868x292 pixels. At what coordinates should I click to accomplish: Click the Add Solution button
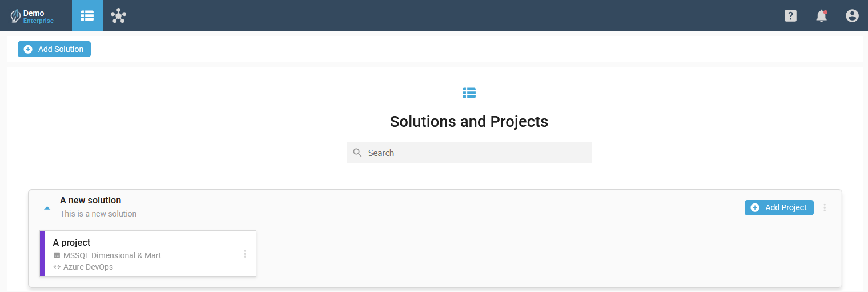tap(54, 49)
